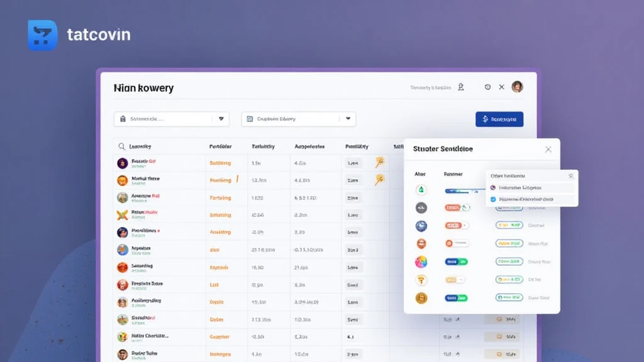Click the outlined pill button in the gold coin row
The image size is (644, 362).
pos(509,297)
